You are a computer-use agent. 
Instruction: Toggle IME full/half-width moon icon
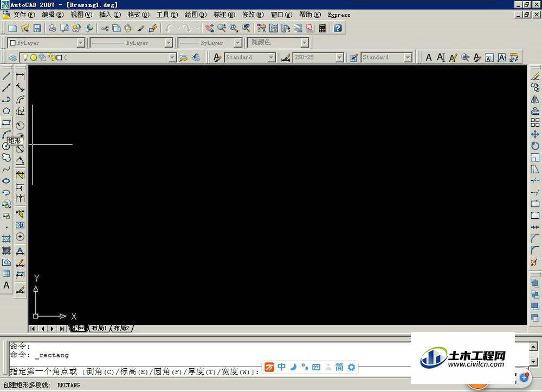click(293, 367)
